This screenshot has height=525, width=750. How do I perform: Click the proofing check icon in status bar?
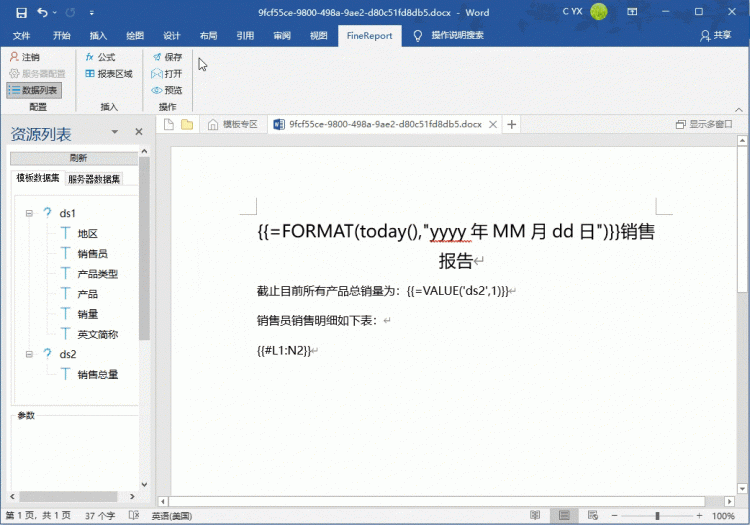click(x=134, y=515)
